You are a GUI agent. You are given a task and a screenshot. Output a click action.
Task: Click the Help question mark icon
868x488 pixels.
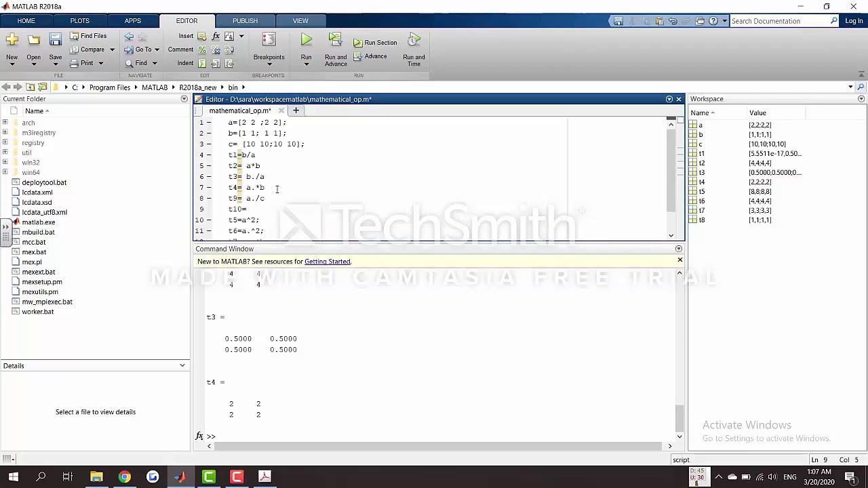click(713, 21)
